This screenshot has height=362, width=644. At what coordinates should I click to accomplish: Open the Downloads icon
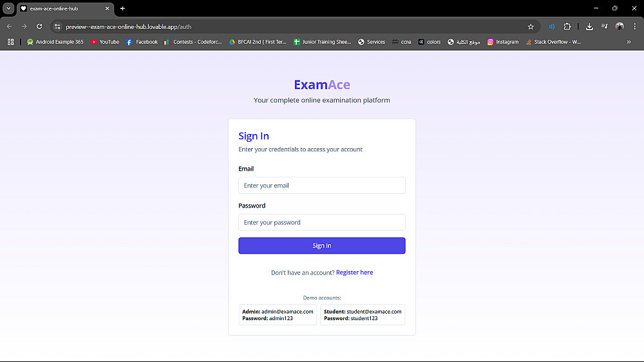(x=589, y=26)
